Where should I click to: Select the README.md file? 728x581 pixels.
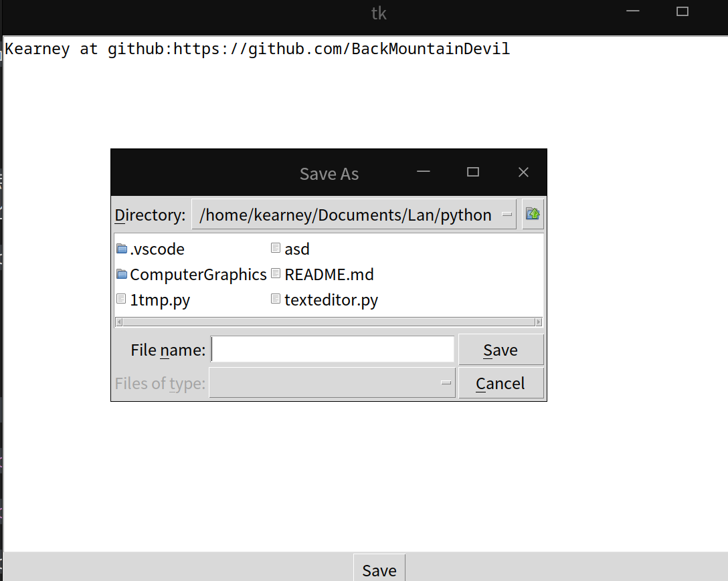323,275
